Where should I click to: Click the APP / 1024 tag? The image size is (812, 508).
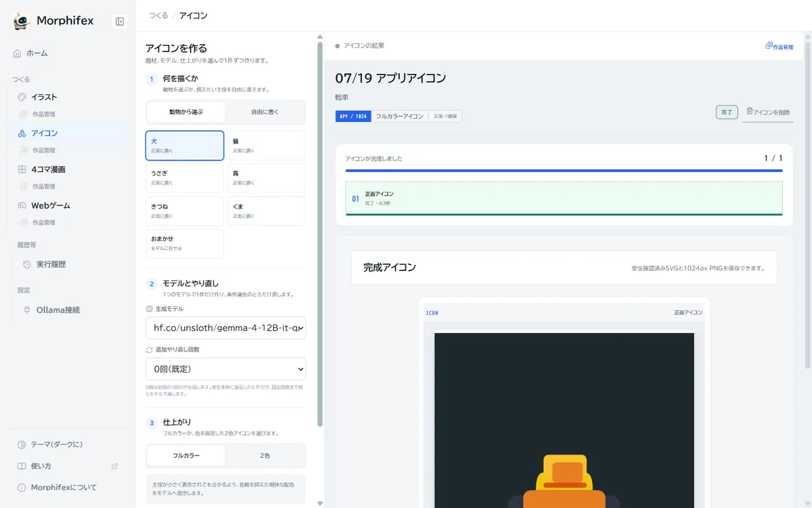[x=353, y=117]
